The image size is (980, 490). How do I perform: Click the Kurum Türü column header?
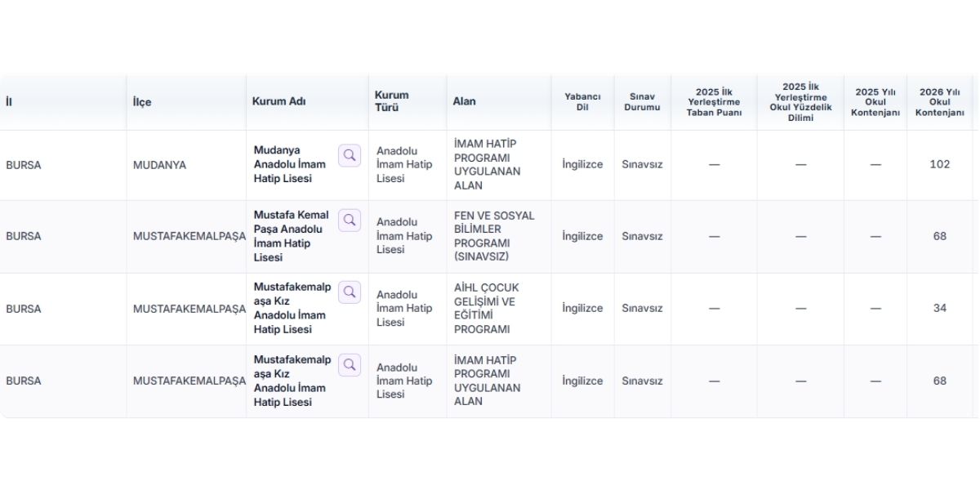[x=392, y=101]
